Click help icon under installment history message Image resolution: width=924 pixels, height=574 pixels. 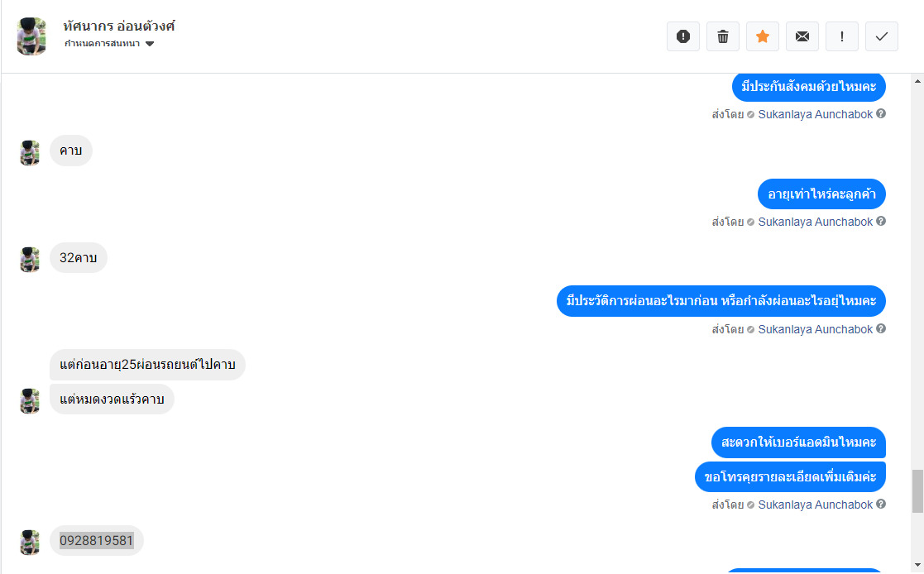coord(881,329)
